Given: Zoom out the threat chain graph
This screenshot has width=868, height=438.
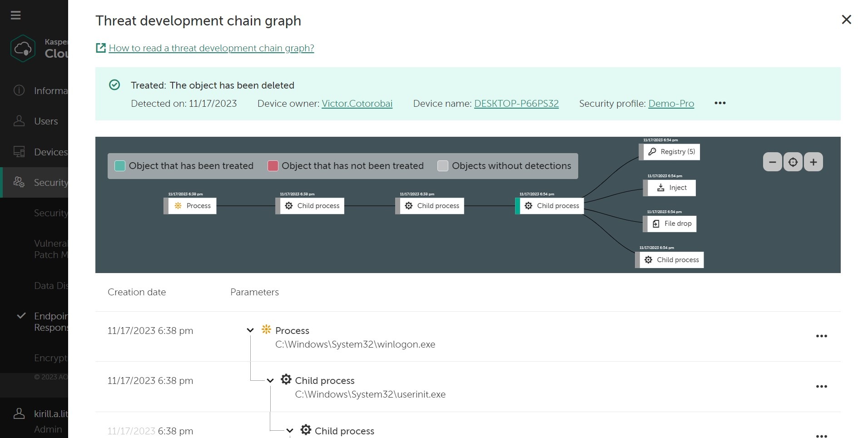Looking at the screenshot, I should [772, 162].
